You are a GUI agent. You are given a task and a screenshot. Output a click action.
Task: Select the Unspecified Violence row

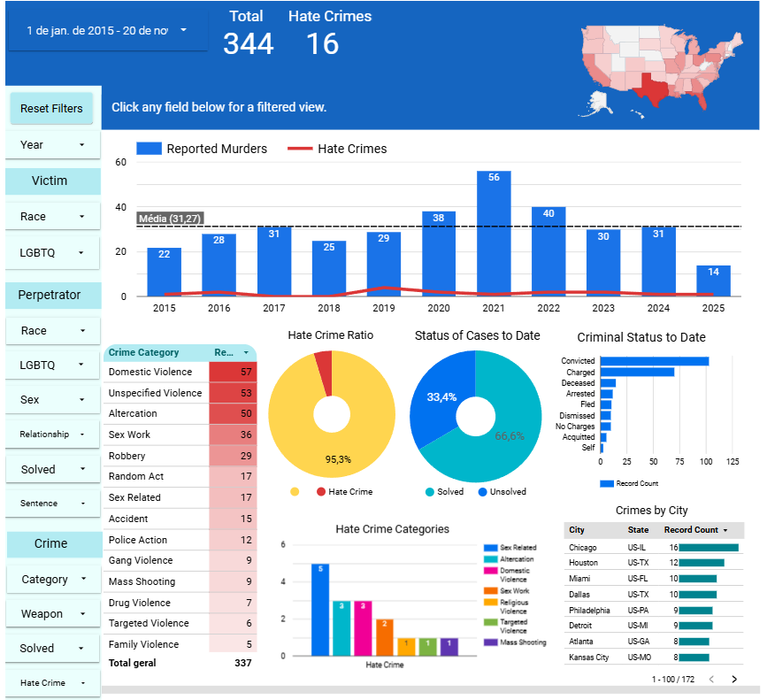[x=180, y=393]
